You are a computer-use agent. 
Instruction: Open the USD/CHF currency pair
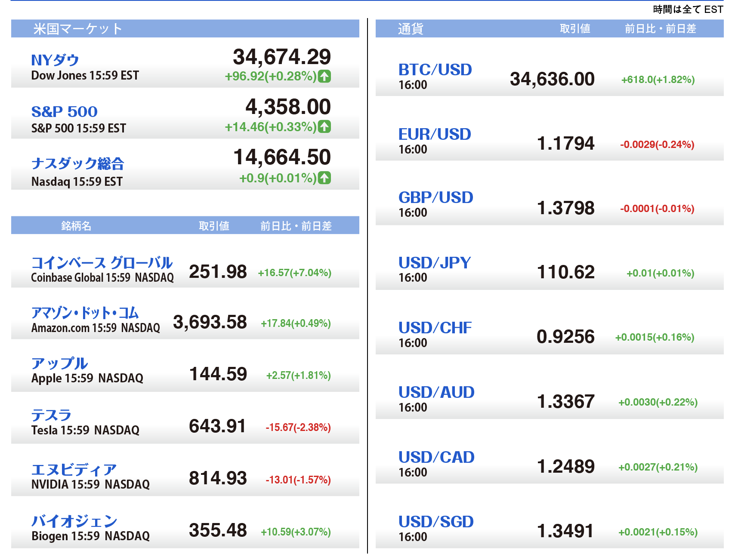pyautogui.click(x=435, y=328)
